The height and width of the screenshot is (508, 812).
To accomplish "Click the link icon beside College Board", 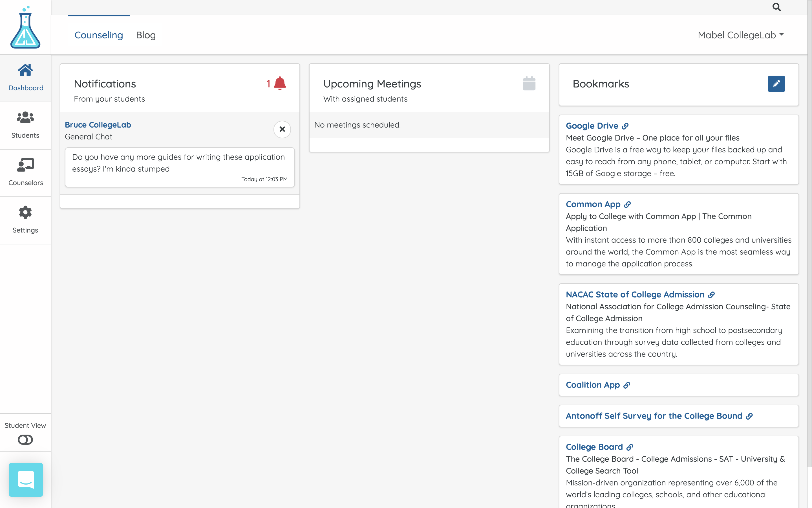I will pyautogui.click(x=630, y=447).
